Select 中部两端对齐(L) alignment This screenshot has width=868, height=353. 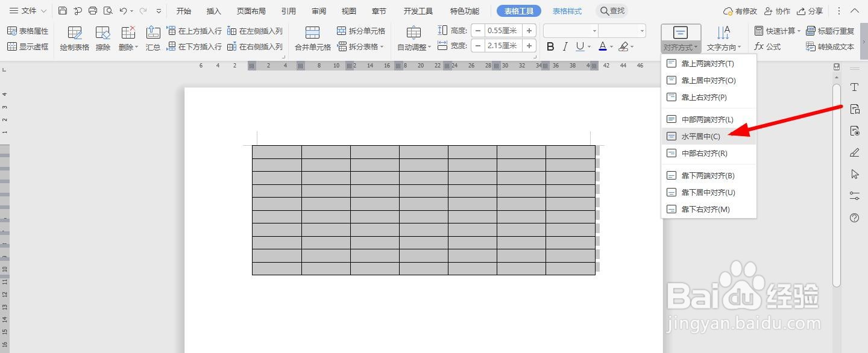click(708, 119)
